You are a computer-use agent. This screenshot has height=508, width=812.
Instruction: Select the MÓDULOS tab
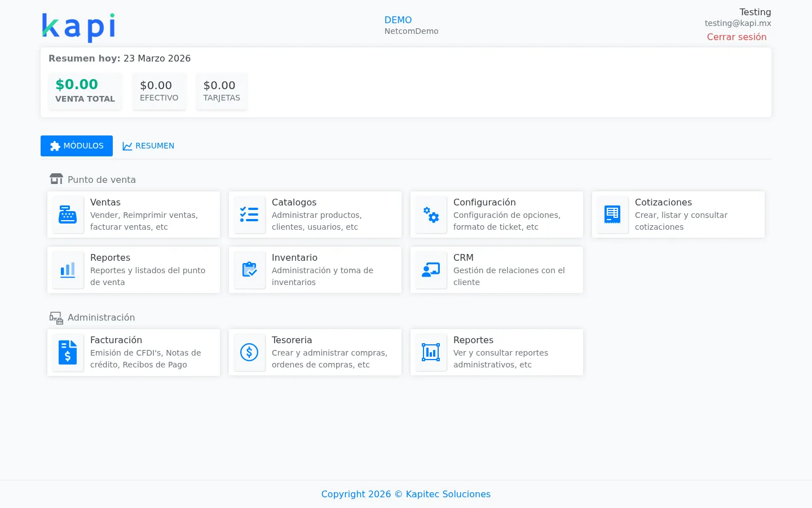click(x=77, y=146)
